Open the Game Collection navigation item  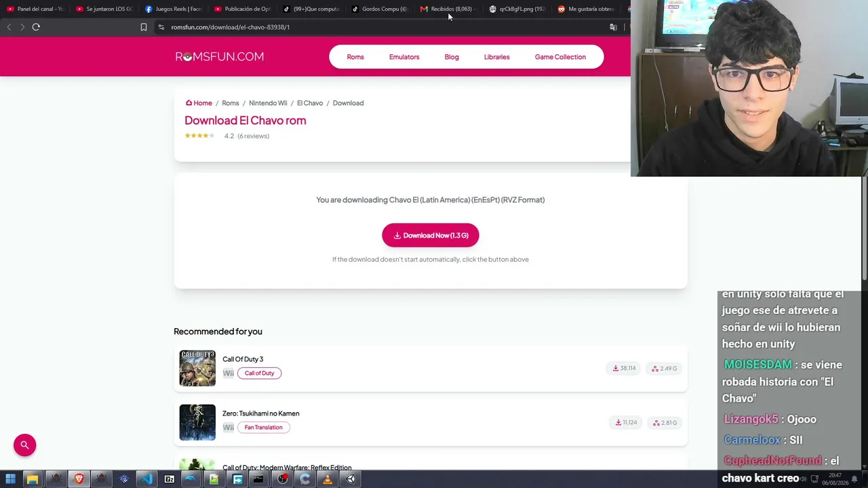click(x=560, y=57)
